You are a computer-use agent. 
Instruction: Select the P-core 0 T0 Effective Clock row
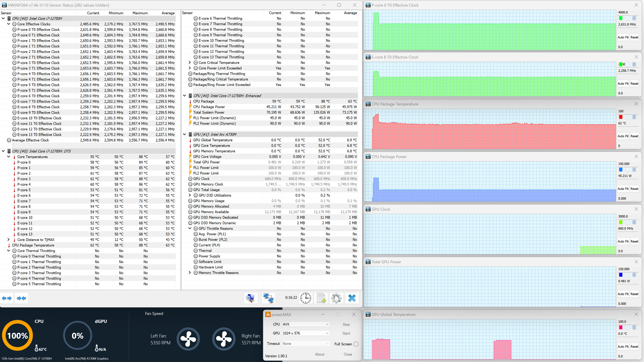pyautogui.click(x=38, y=29)
